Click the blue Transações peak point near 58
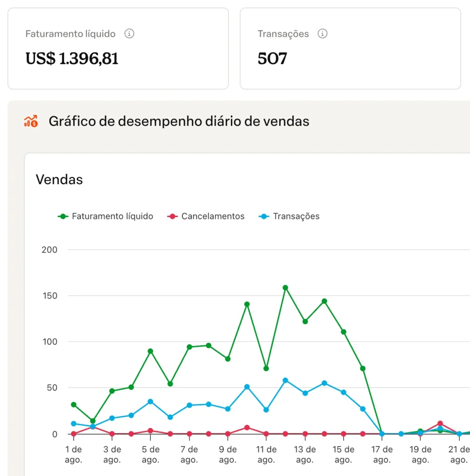 285,380
